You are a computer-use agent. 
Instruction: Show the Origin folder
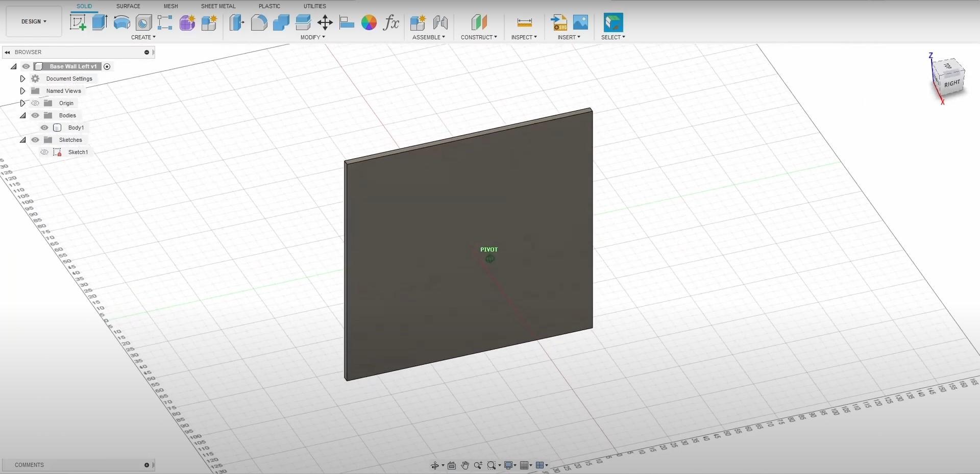click(35, 103)
